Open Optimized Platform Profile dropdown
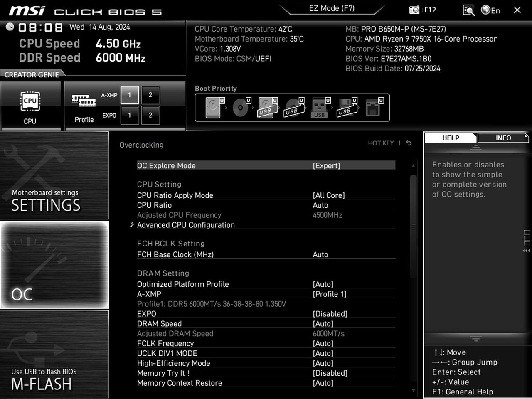This screenshot has width=532, height=399. 266,284
